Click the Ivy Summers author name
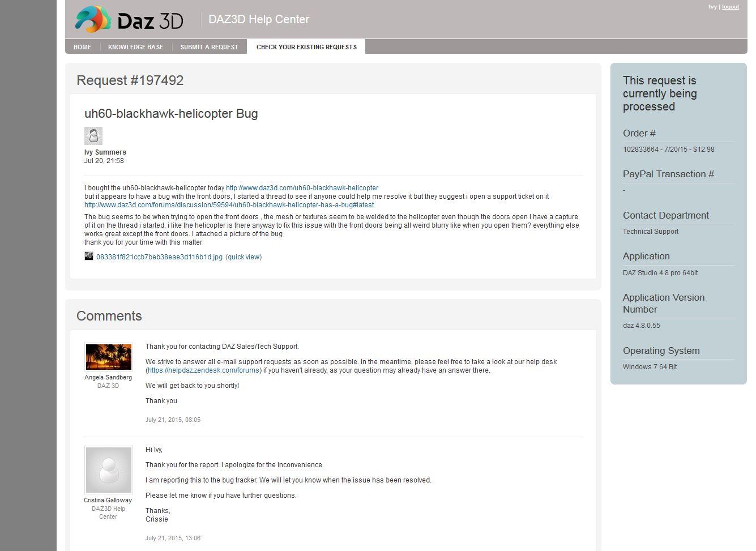The image size is (756, 551). coord(105,152)
